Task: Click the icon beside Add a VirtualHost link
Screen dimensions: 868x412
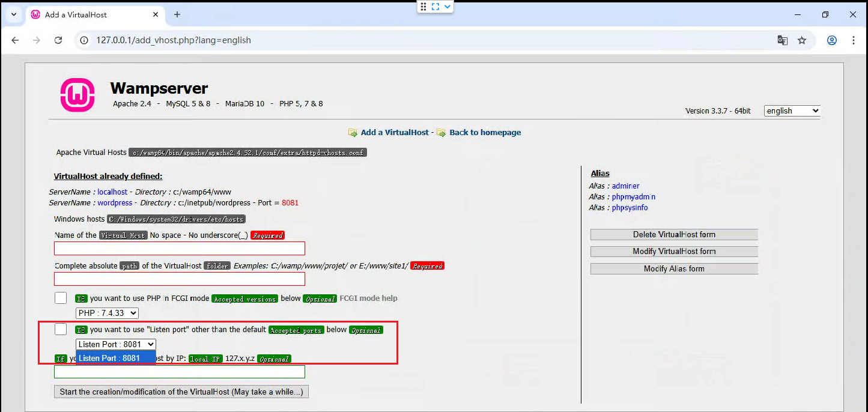Action: click(353, 132)
